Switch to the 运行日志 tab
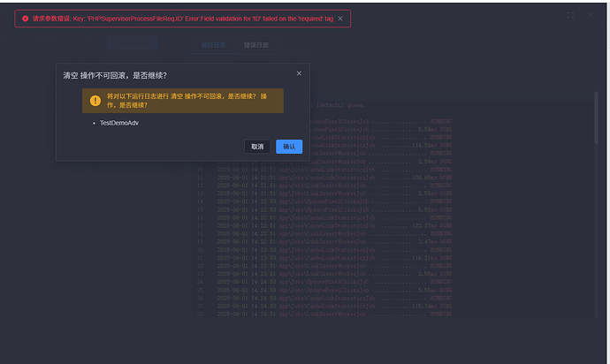610x364 pixels. [x=213, y=45]
